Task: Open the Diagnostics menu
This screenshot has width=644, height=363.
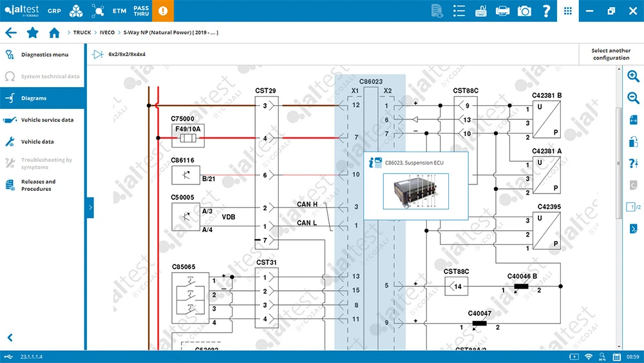Action: coord(43,54)
